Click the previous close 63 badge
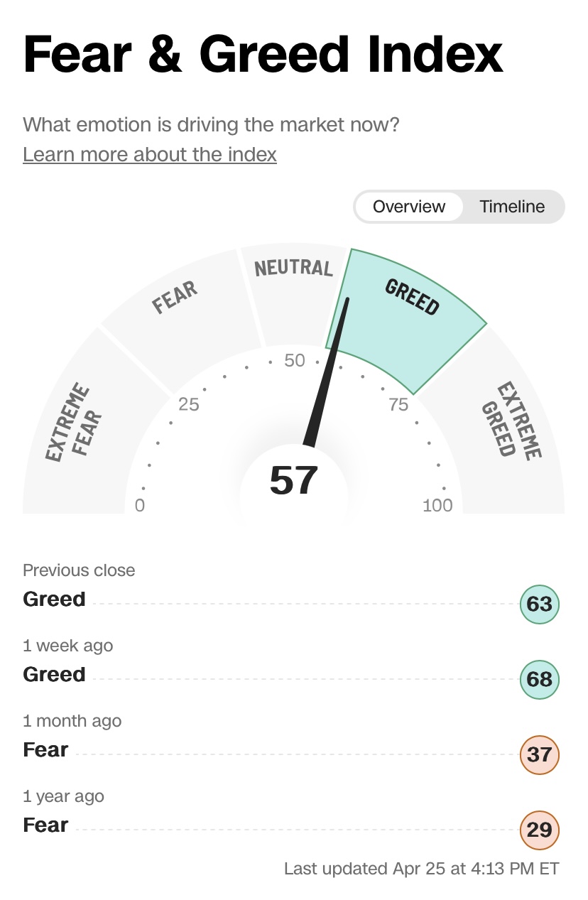This screenshot has width=588, height=900. 540,604
